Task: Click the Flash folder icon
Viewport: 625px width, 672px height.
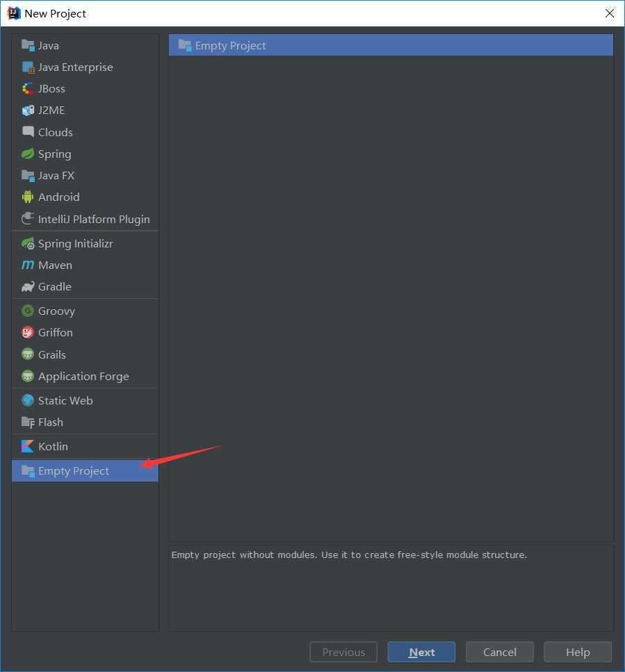Action: [28, 422]
